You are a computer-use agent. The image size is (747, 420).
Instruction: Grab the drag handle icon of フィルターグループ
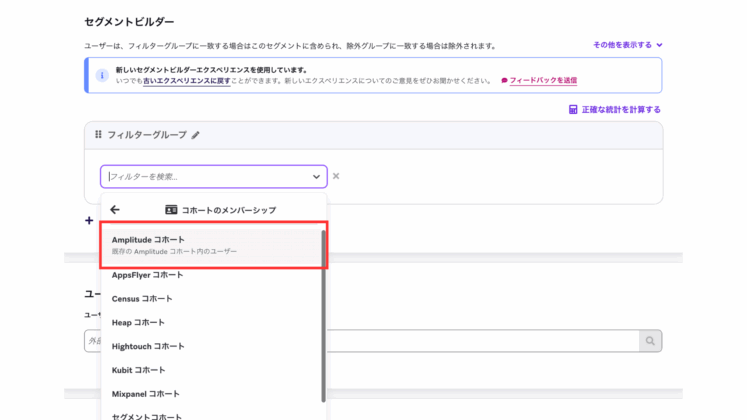(x=98, y=134)
